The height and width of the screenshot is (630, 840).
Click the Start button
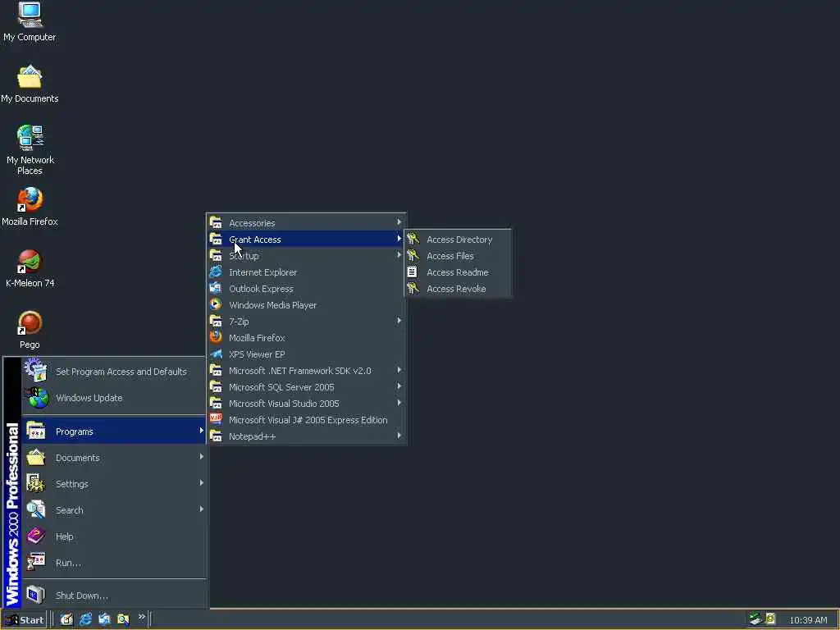pos(25,620)
